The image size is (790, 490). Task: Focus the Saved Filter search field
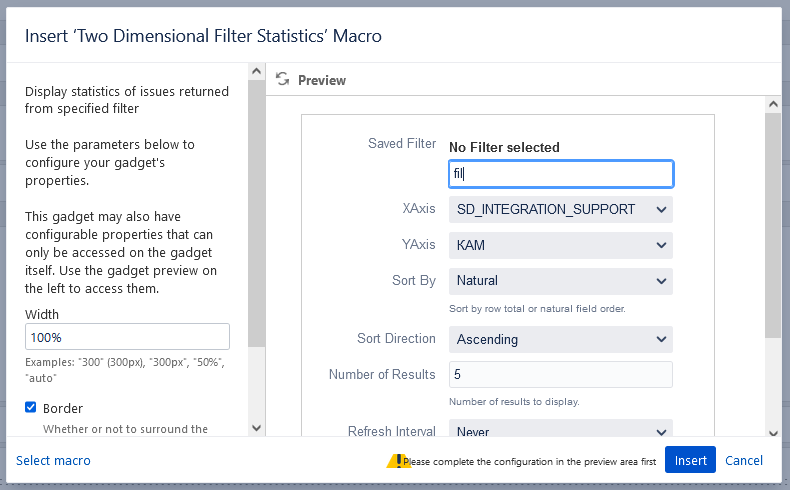tap(561, 174)
